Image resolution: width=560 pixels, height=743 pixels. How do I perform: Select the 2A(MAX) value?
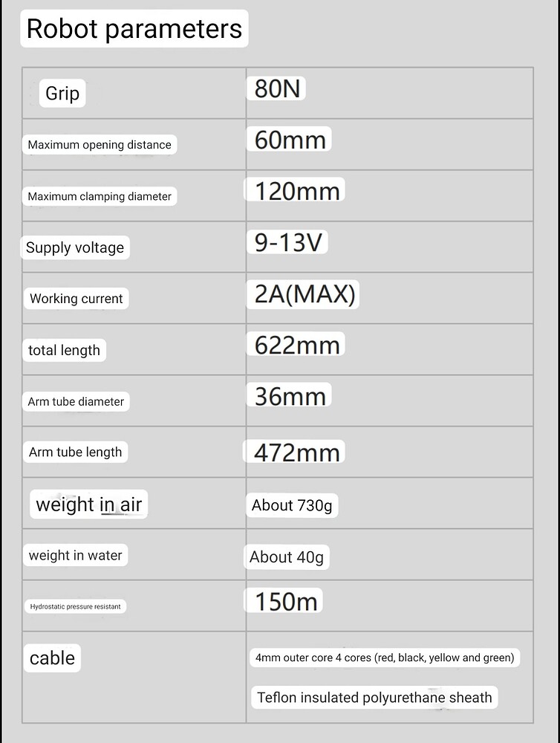pos(305,294)
